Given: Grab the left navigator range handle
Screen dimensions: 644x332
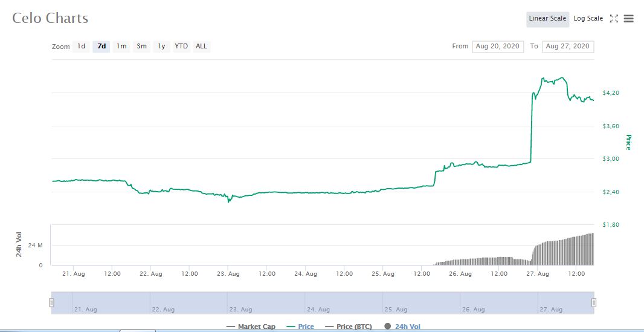Looking at the screenshot, I should [52, 302].
